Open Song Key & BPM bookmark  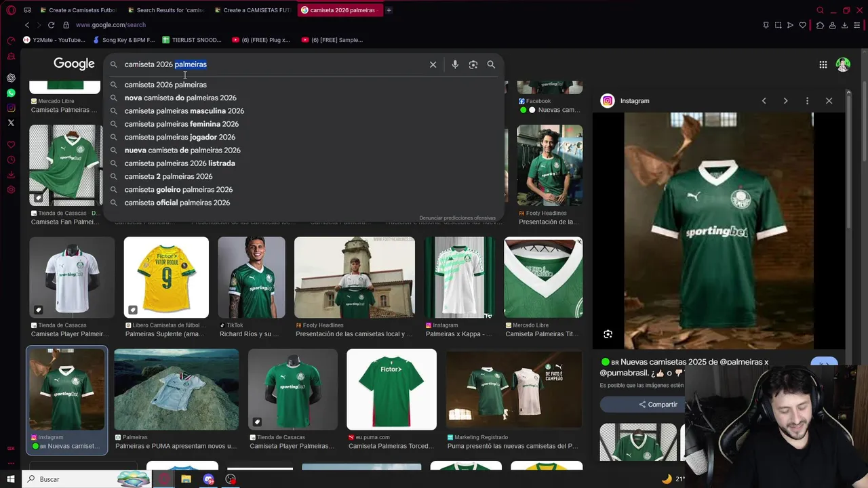(124, 40)
